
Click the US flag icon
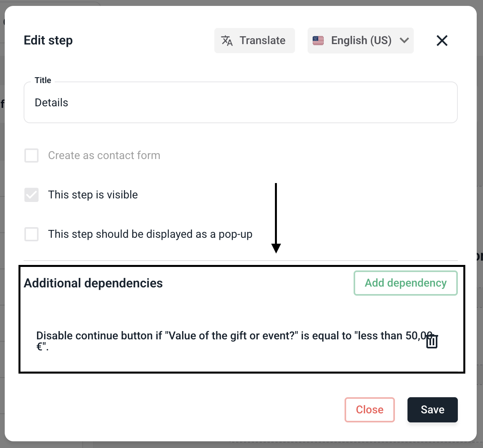click(x=318, y=41)
